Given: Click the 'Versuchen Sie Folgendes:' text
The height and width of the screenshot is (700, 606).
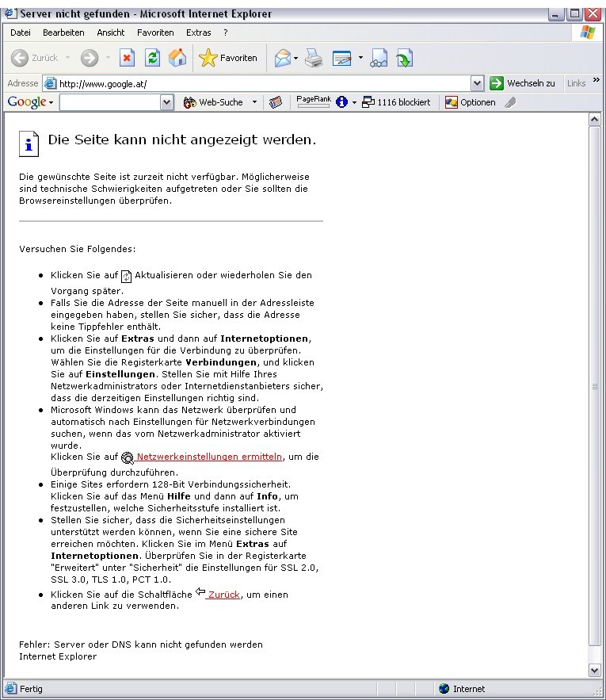Looking at the screenshot, I should (77, 249).
